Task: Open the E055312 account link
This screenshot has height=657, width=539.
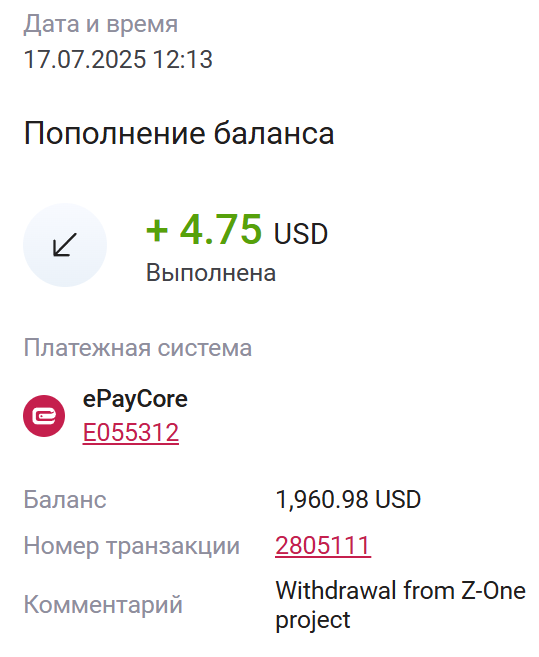Action: pos(131,432)
